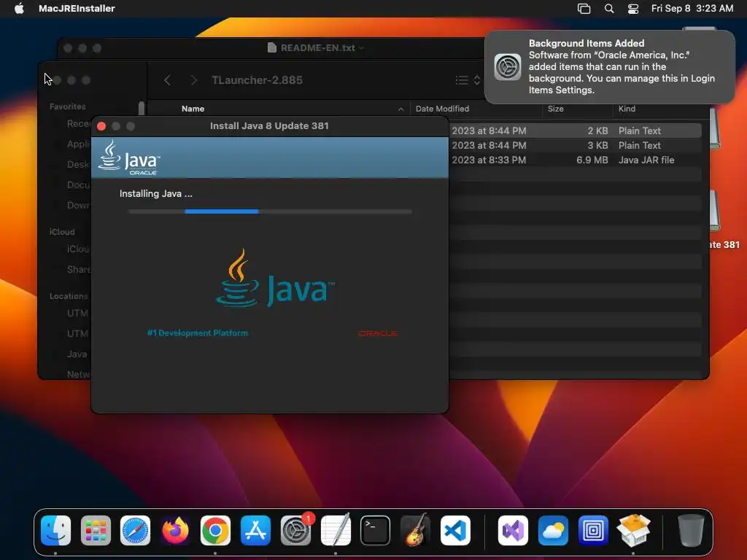
Task: Select Java volume in Finder sidebar
Action: point(77,354)
